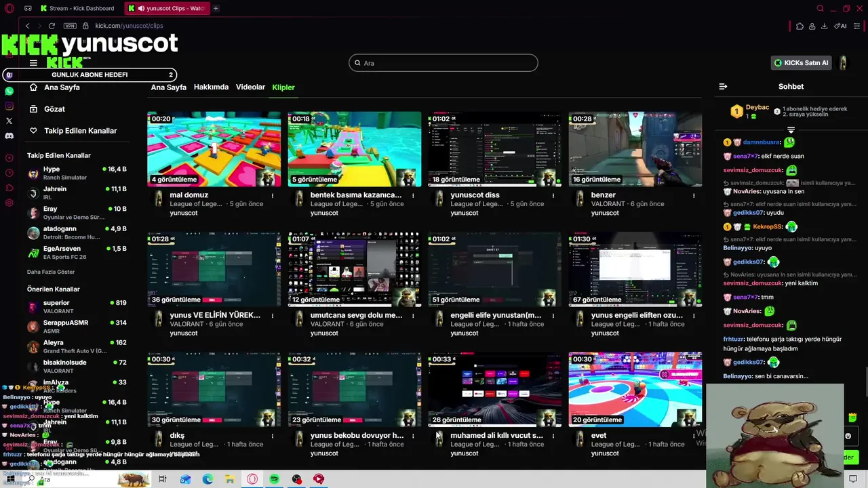Open the browser profile account icon
This screenshot has height=488, width=868.
point(812,26)
